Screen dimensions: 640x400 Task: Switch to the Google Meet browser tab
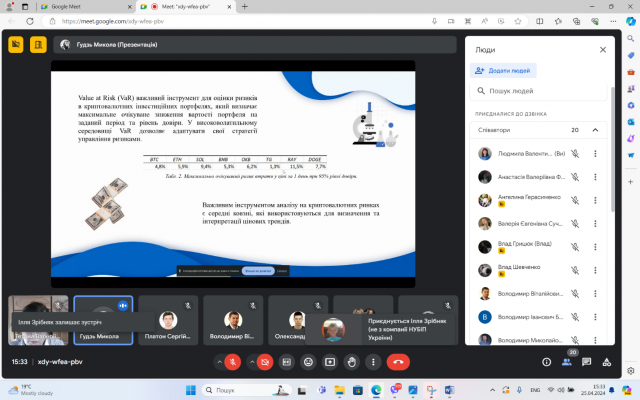tap(85, 7)
